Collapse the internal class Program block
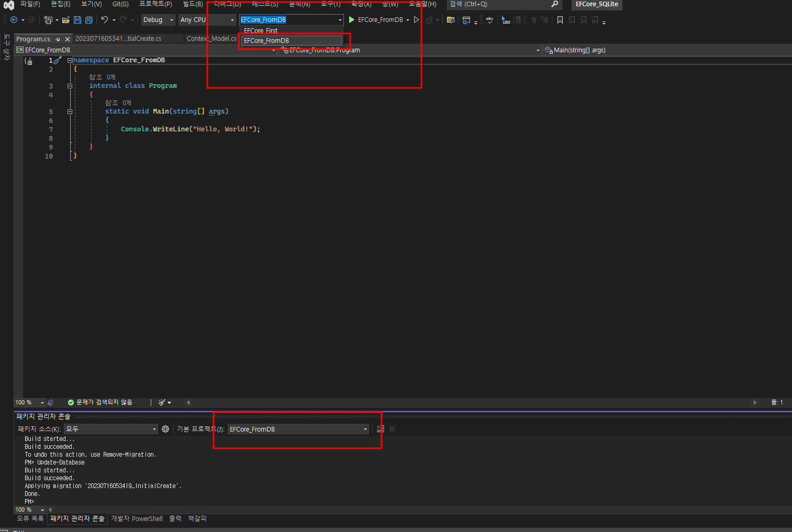792x532 pixels. [70, 86]
